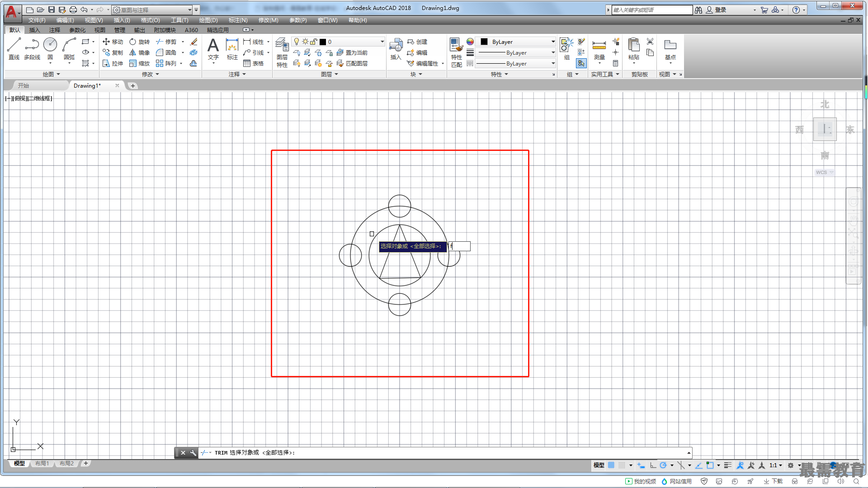Activate the Stretch (拉伸) command
Viewport: 868px width, 488px height.
coord(113,63)
